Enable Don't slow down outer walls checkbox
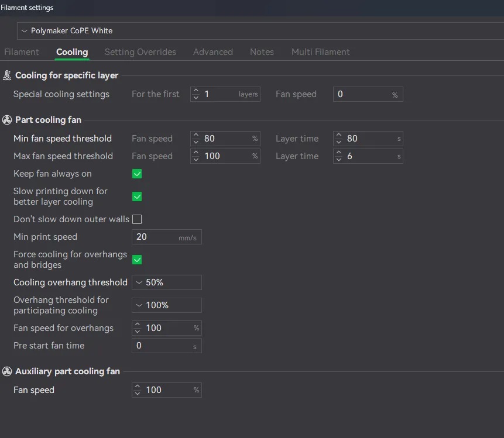 137,219
